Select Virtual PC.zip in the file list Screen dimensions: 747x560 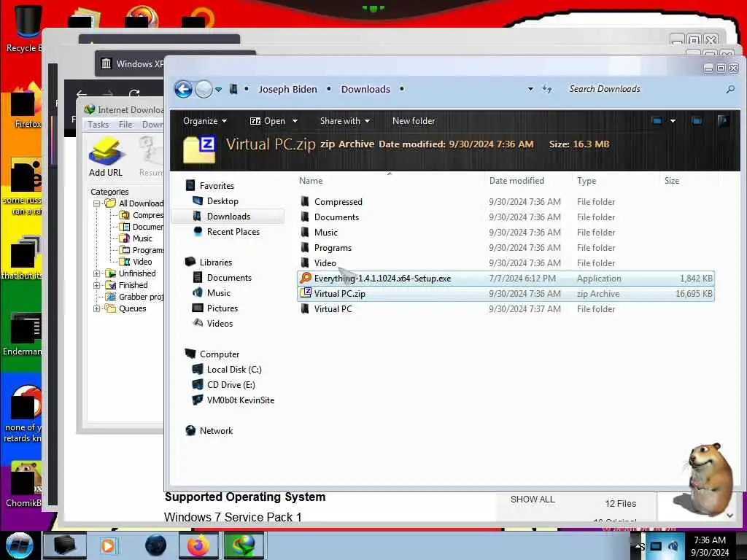pyautogui.click(x=506, y=293)
